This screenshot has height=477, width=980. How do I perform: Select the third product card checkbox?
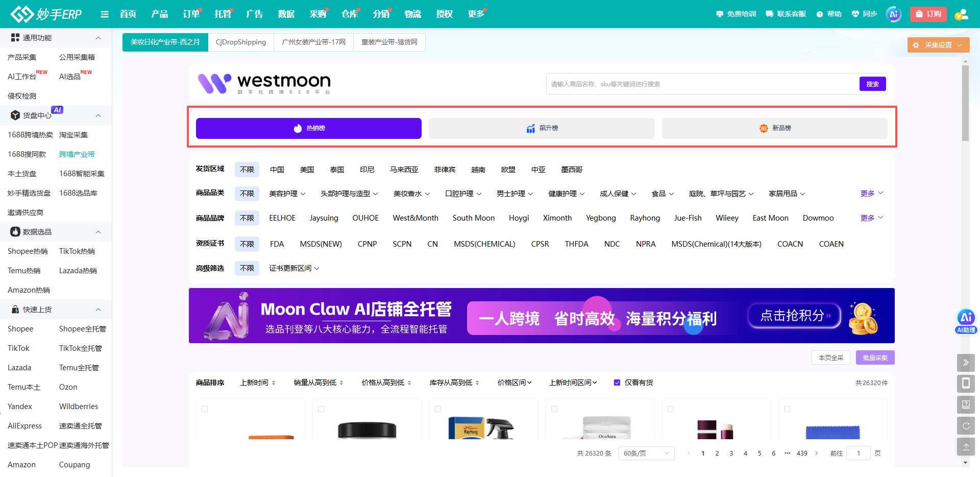pyautogui.click(x=438, y=409)
